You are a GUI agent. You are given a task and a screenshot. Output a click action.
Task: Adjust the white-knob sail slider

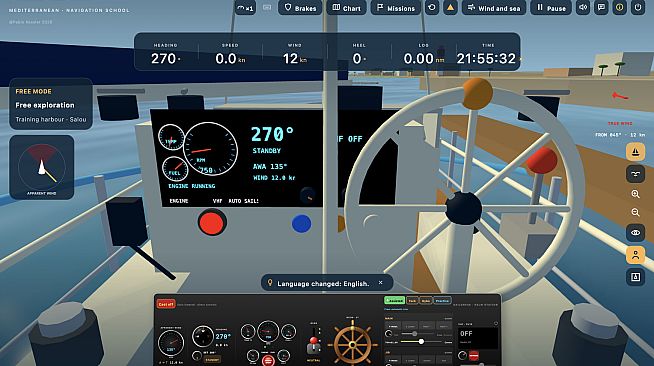pos(421,341)
